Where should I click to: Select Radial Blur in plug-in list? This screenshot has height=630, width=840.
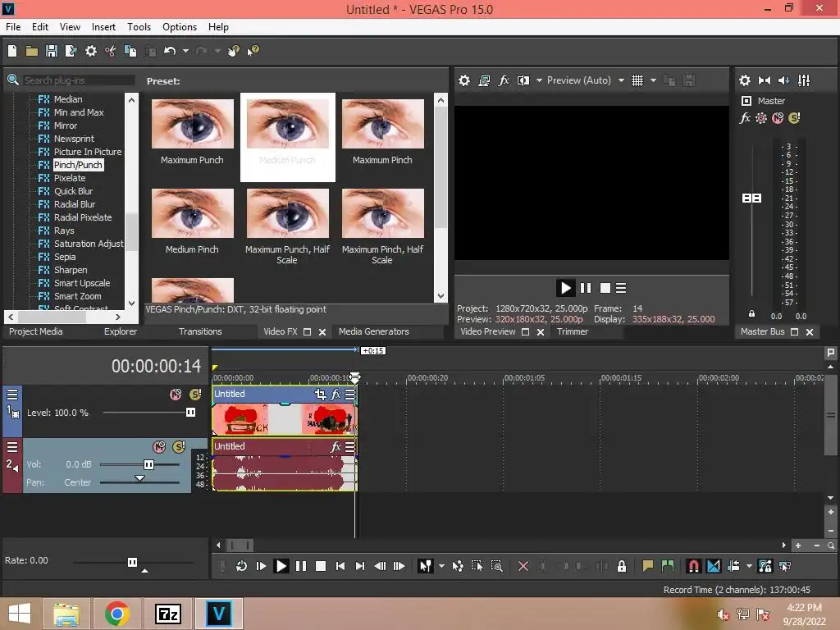click(75, 204)
